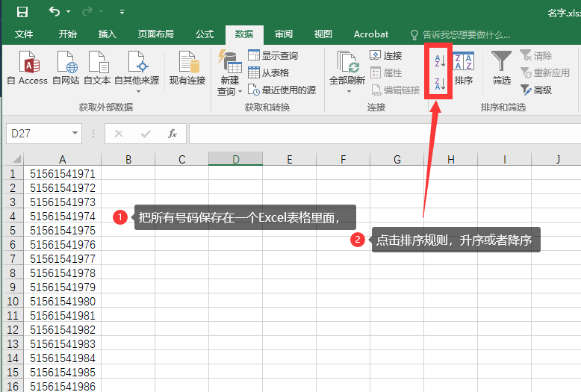Switch to the 公式 ribbon tab
Screen dimensions: 581x392
(x=205, y=34)
